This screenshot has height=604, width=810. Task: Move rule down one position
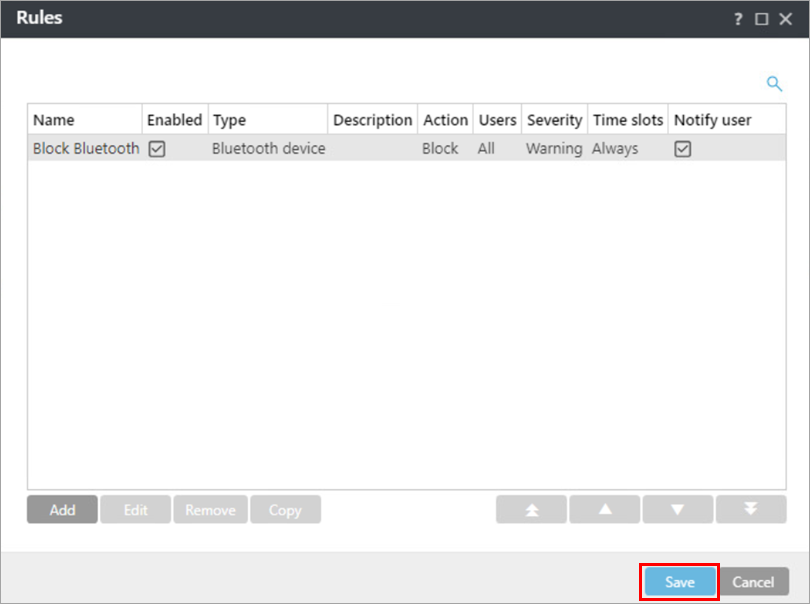(x=678, y=510)
